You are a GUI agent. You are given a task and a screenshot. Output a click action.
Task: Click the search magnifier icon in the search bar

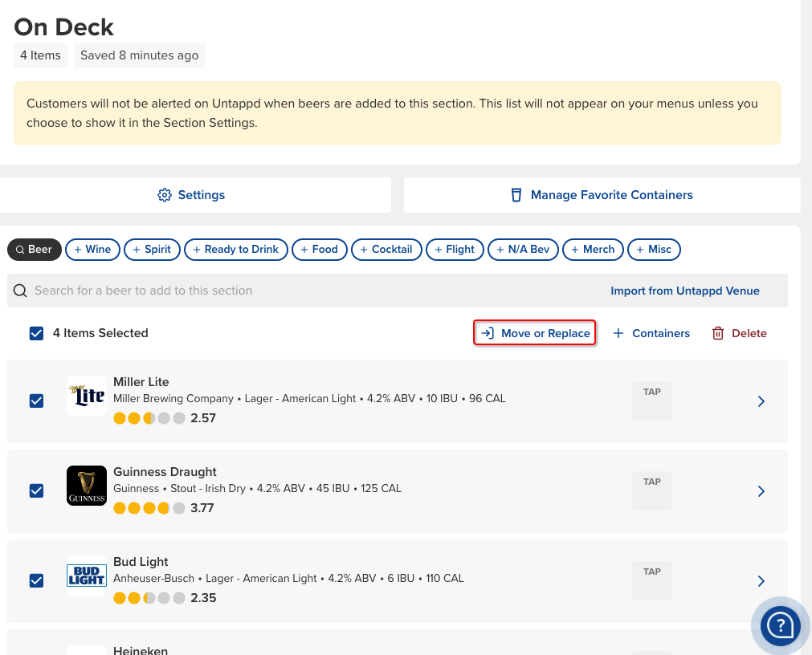[x=20, y=291]
